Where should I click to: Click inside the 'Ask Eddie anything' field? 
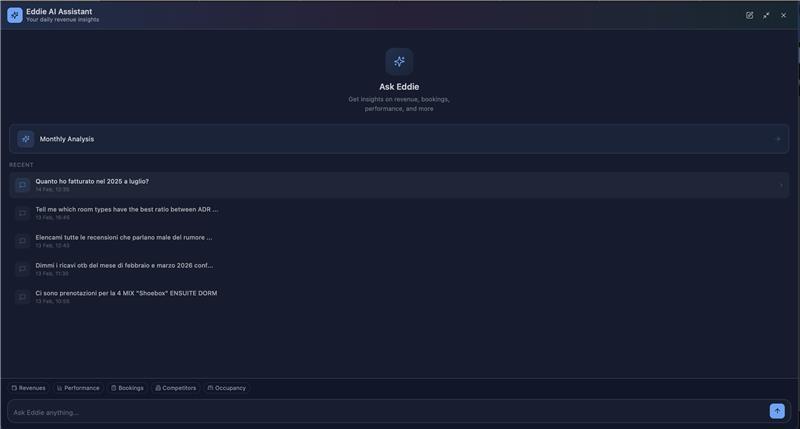[380, 412]
